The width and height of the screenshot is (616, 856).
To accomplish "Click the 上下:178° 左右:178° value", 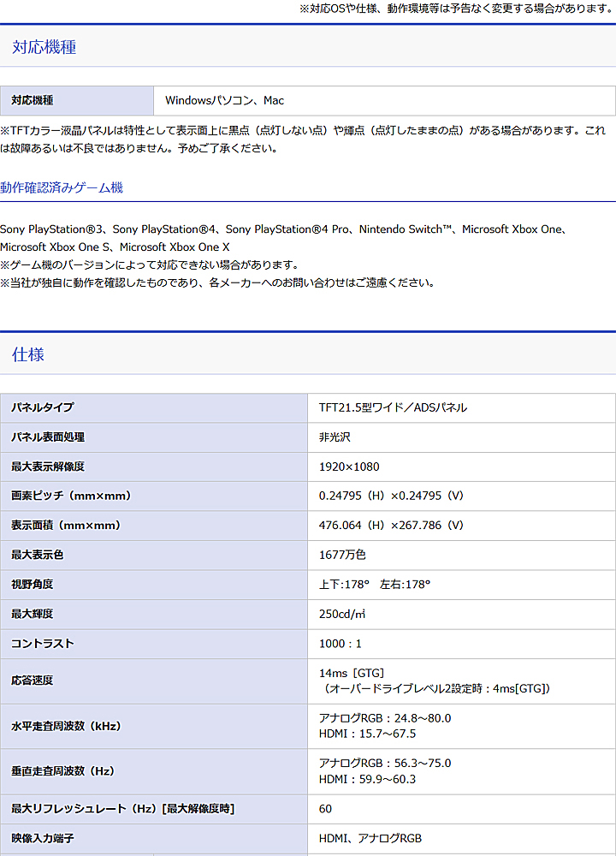I will click(x=375, y=585).
